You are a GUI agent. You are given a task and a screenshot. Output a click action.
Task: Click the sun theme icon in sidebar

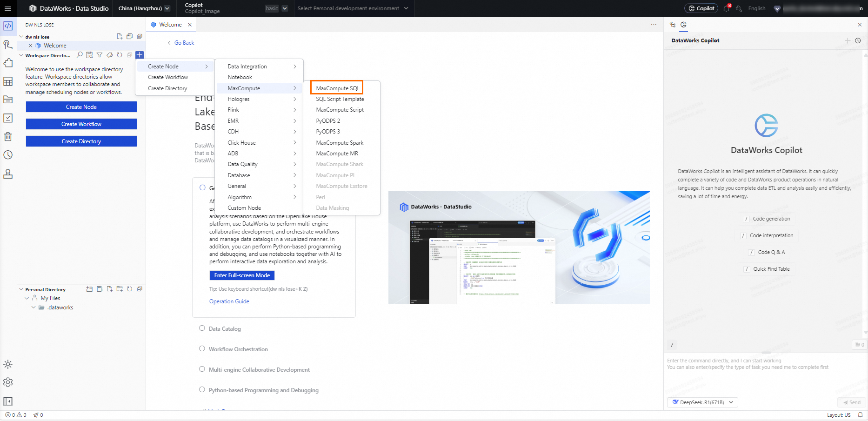click(x=8, y=364)
